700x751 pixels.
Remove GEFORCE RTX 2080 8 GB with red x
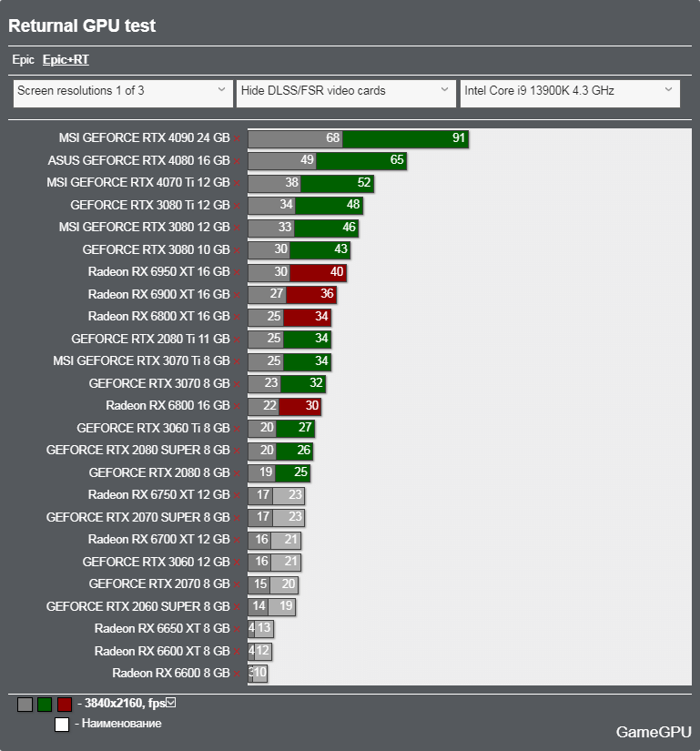[x=237, y=473]
